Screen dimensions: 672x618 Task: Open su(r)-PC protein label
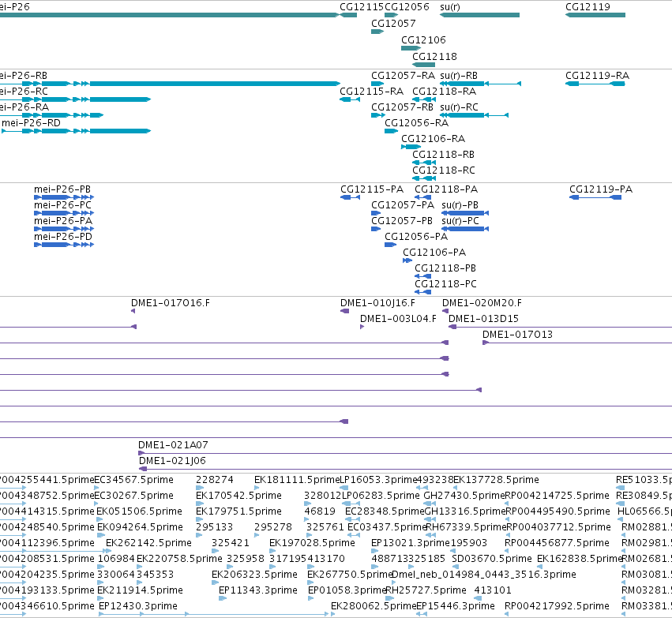[460, 221]
